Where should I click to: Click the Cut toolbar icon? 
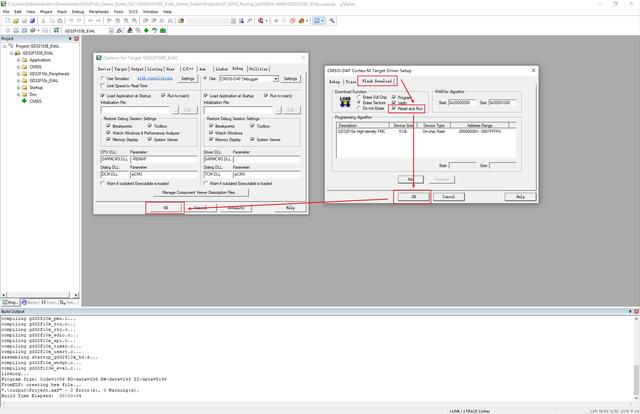43,20
